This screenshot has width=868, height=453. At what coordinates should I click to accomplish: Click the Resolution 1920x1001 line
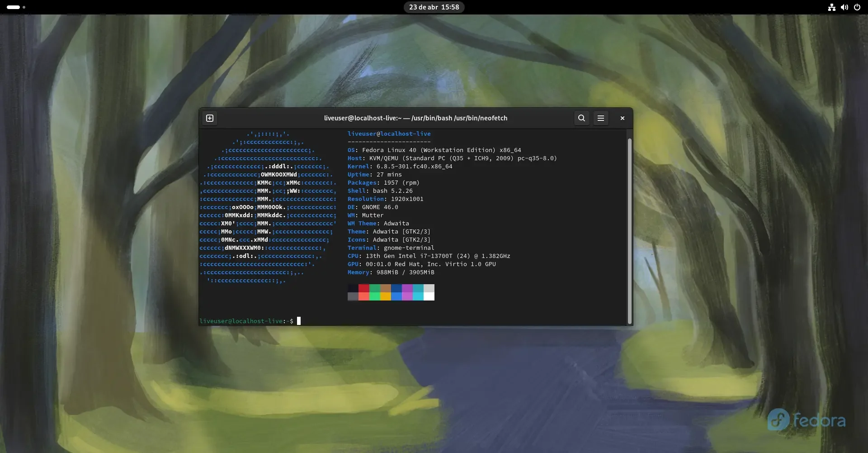(x=385, y=199)
